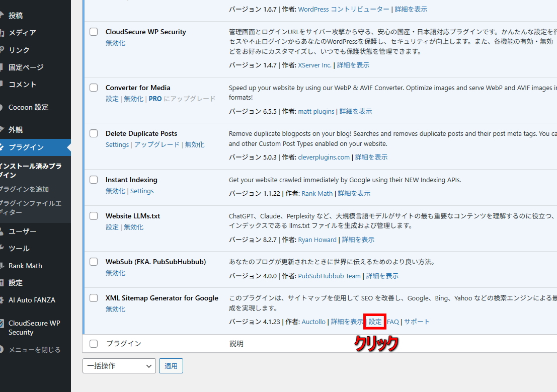The height and width of the screenshot is (392, 557).
Task: Open the Settings link under Instant Indexing
Action: coord(142,191)
